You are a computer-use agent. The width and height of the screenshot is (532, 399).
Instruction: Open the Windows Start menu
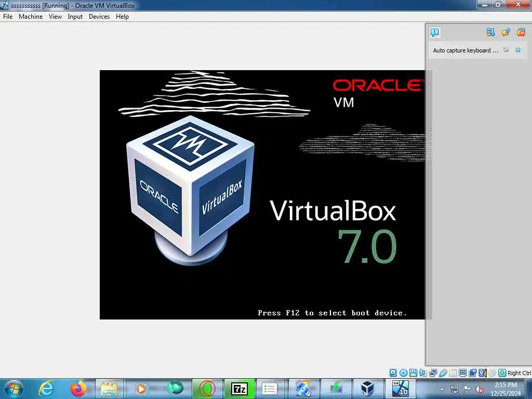point(14,389)
